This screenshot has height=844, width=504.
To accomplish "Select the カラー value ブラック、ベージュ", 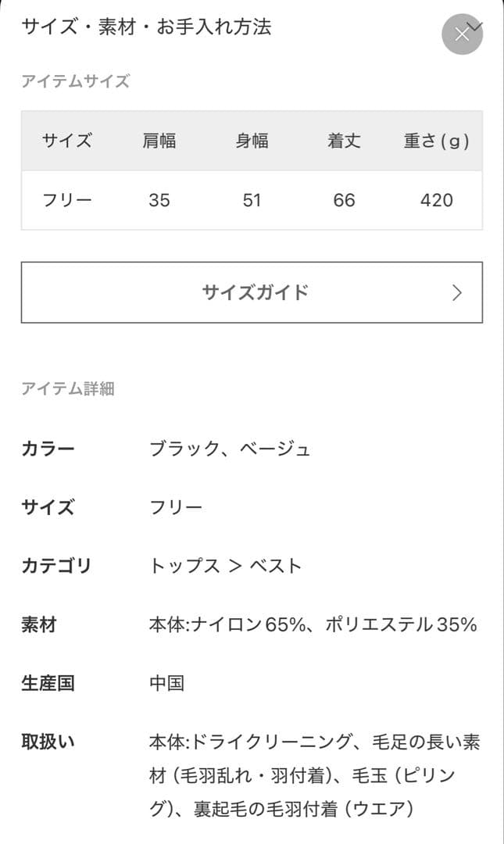I will pyautogui.click(x=231, y=448).
